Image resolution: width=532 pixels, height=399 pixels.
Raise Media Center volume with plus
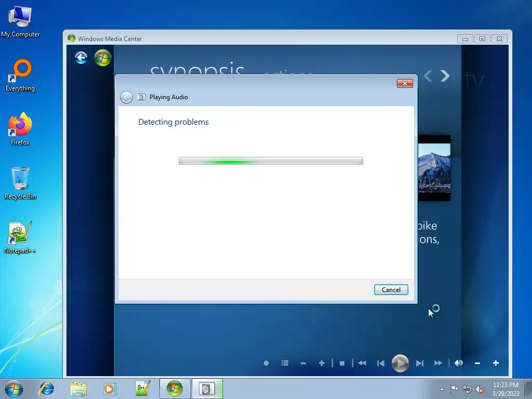496,363
